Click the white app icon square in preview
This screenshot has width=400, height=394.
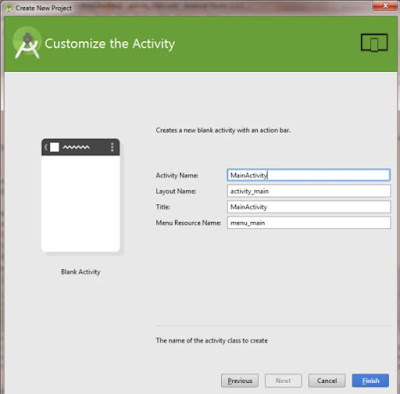point(54,147)
